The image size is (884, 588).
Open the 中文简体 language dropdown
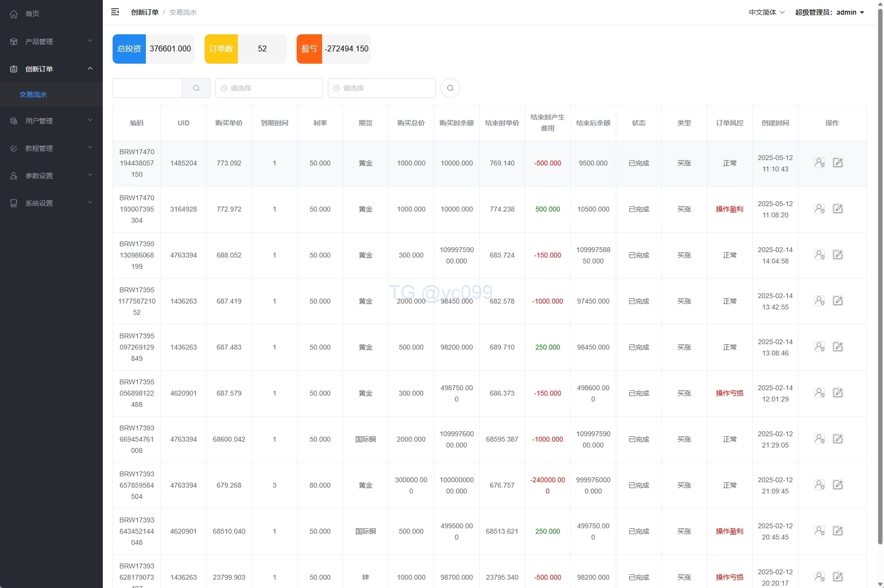tap(766, 12)
